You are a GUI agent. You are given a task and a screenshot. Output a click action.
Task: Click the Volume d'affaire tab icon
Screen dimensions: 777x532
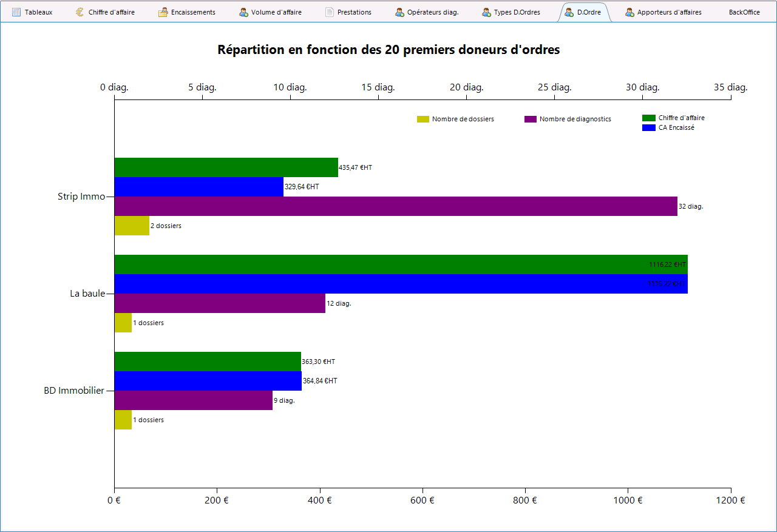point(243,12)
